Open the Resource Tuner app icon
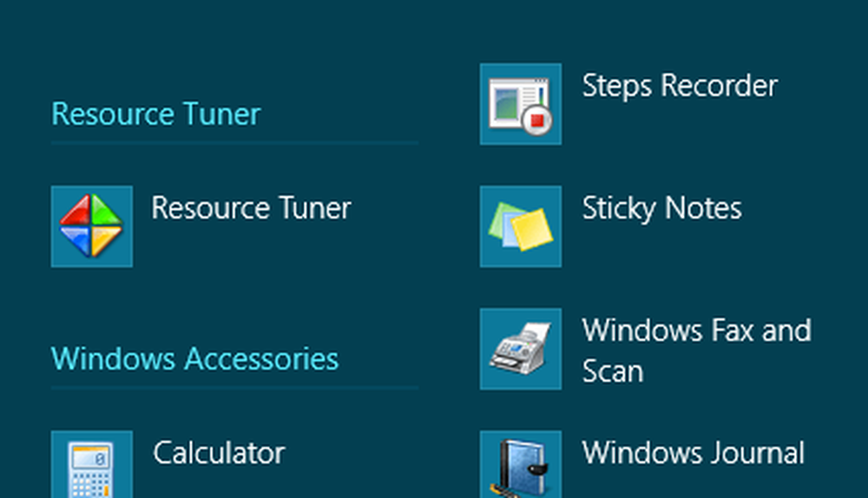 click(92, 226)
